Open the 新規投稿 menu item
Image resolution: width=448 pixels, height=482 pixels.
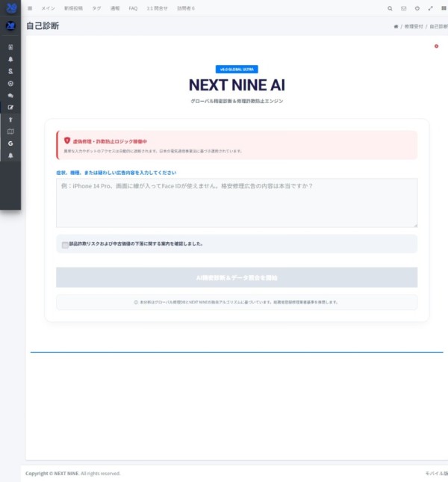(x=73, y=8)
